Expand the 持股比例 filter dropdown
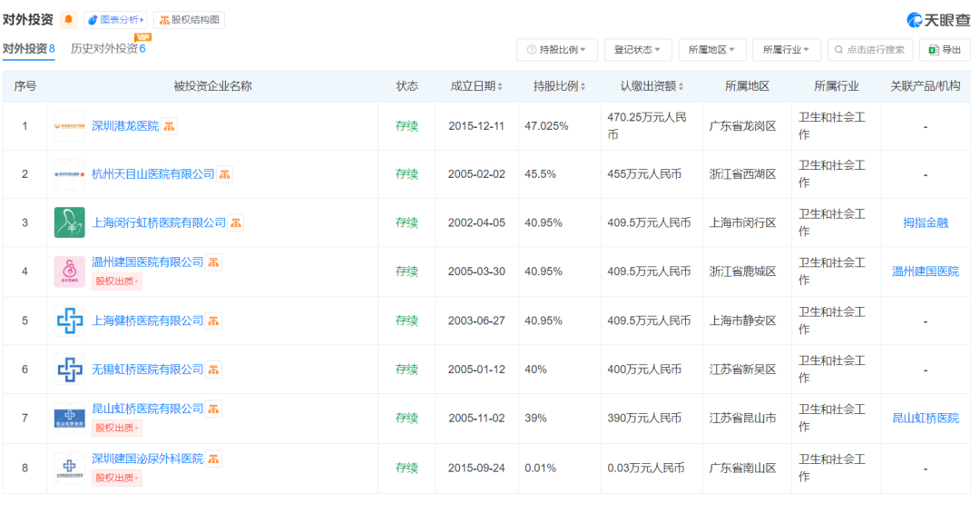Image resolution: width=980 pixels, height=513 pixels. pos(557,50)
